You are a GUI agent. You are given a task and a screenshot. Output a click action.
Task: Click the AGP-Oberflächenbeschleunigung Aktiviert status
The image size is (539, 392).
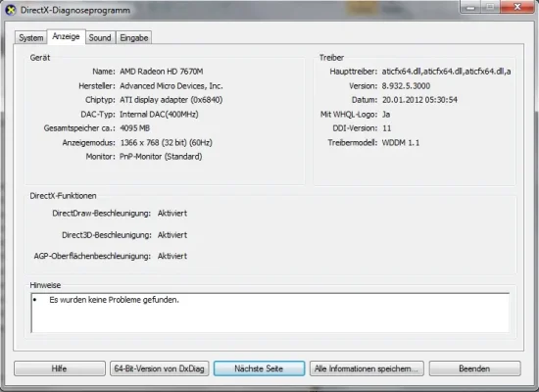[x=172, y=256]
